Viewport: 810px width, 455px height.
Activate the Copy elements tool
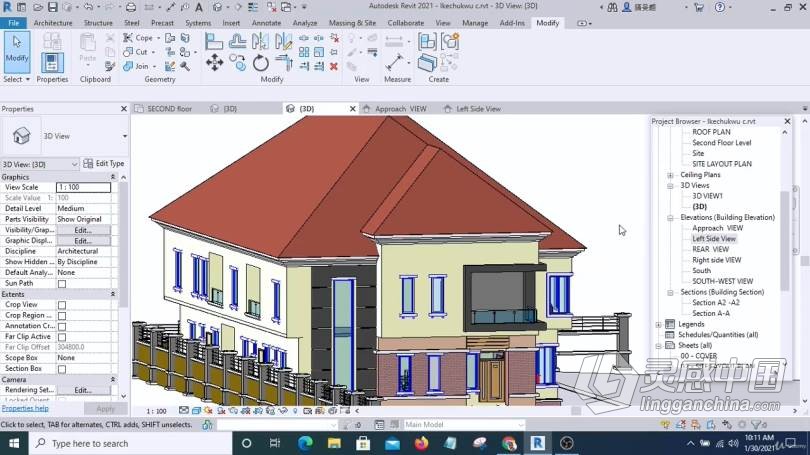click(x=238, y=63)
